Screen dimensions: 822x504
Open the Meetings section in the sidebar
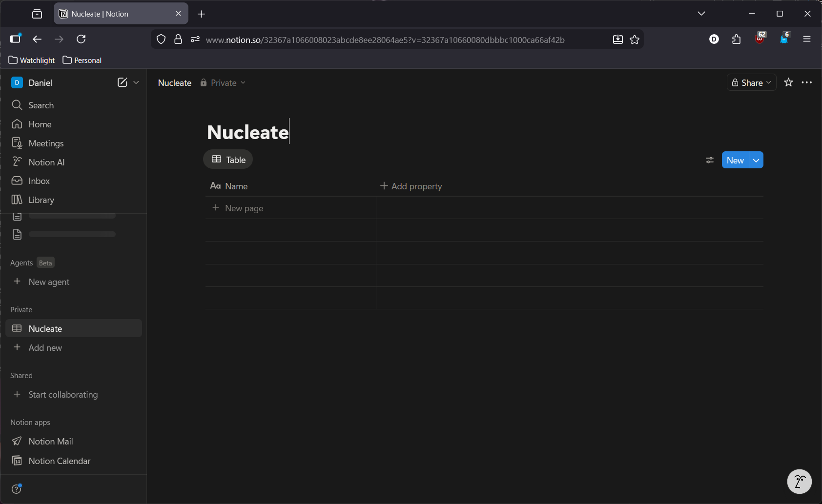point(46,143)
